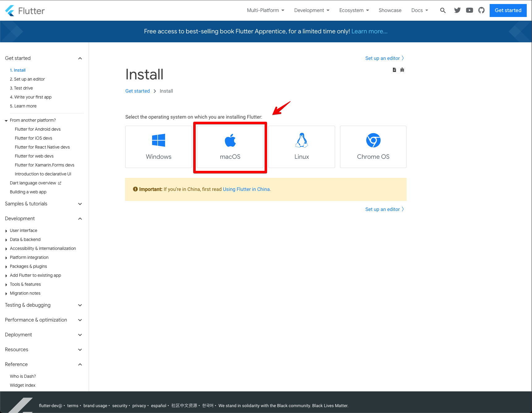Open Development dropdown in top navigation
The width and height of the screenshot is (532, 413).
312,11
